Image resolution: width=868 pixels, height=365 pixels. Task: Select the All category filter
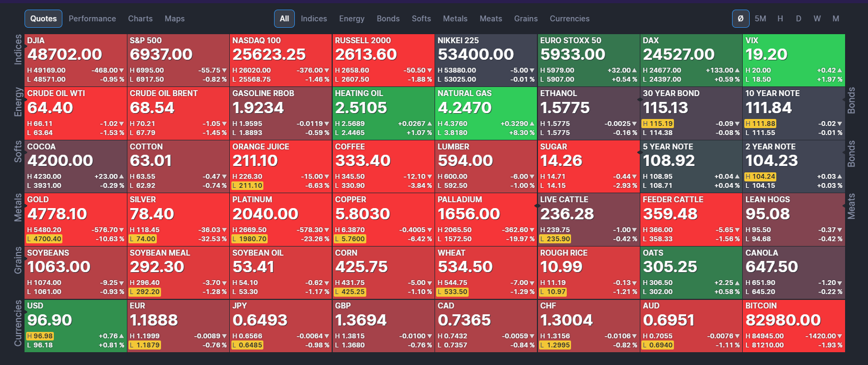coord(285,19)
